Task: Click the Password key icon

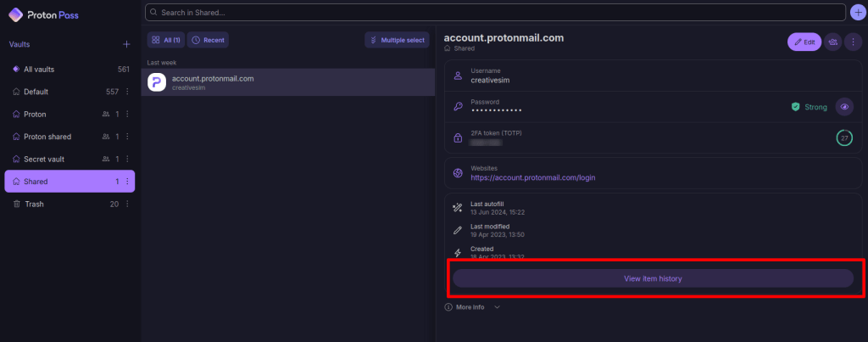Action: (458, 107)
